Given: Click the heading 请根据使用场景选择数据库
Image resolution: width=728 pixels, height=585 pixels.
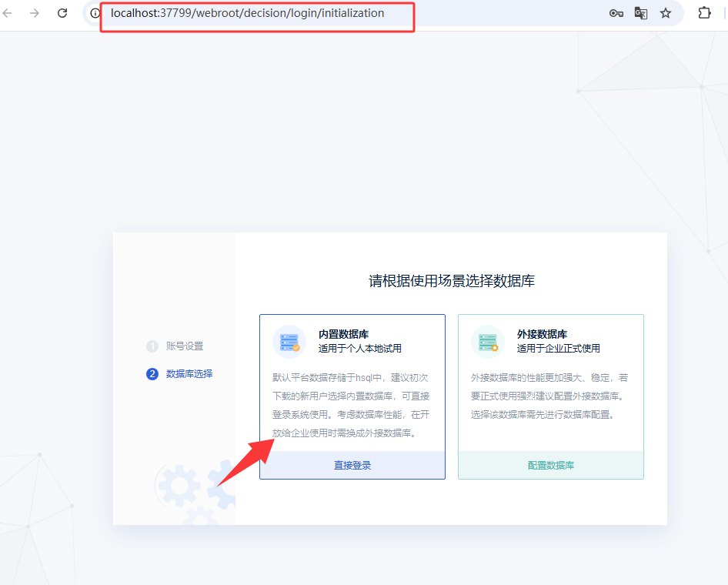Looking at the screenshot, I should coord(452,281).
